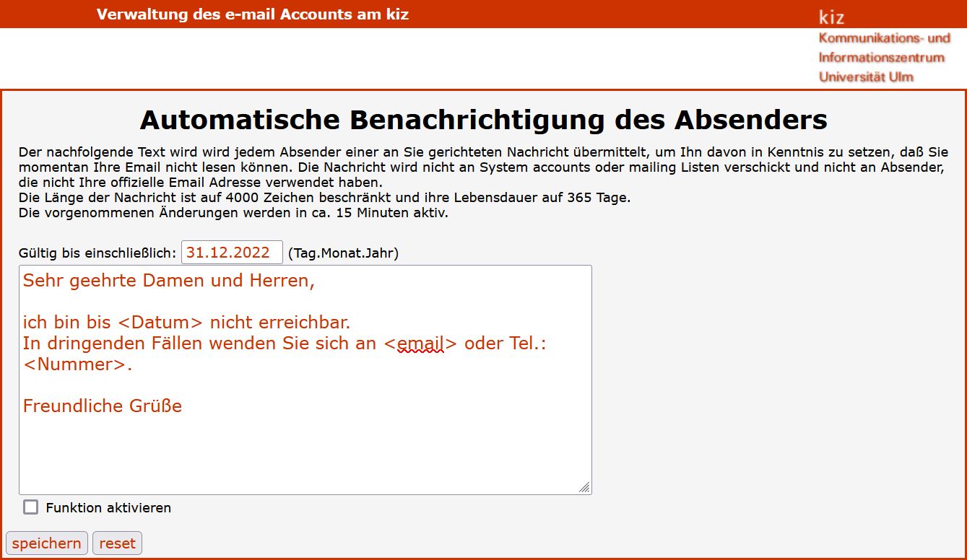Click the speichern button
This screenshot has height=560, width=967.
tap(46, 543)
